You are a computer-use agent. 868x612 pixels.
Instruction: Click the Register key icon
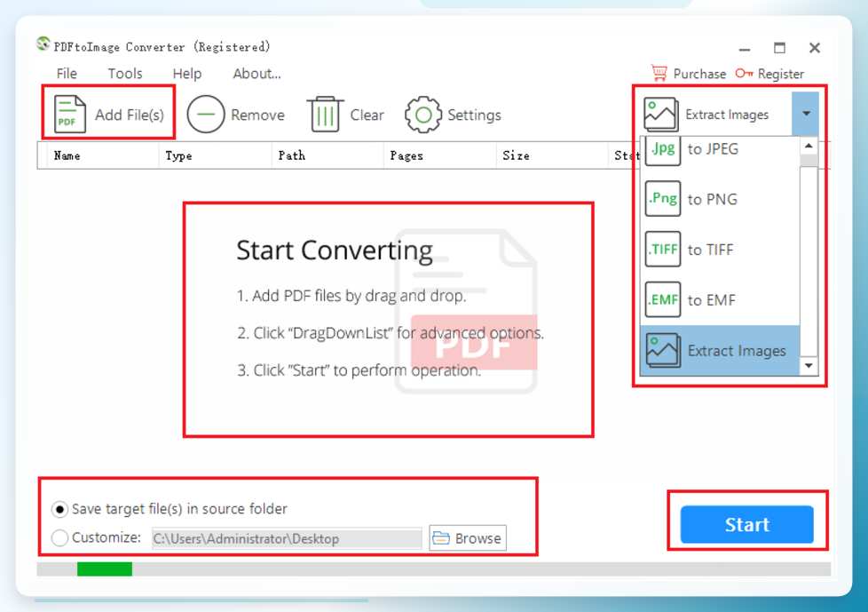744,73
